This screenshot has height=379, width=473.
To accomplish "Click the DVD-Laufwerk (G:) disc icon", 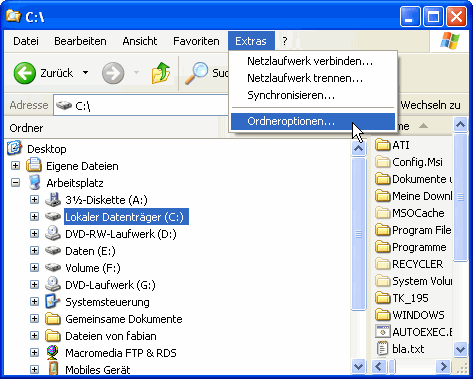I will pos(53,284).
